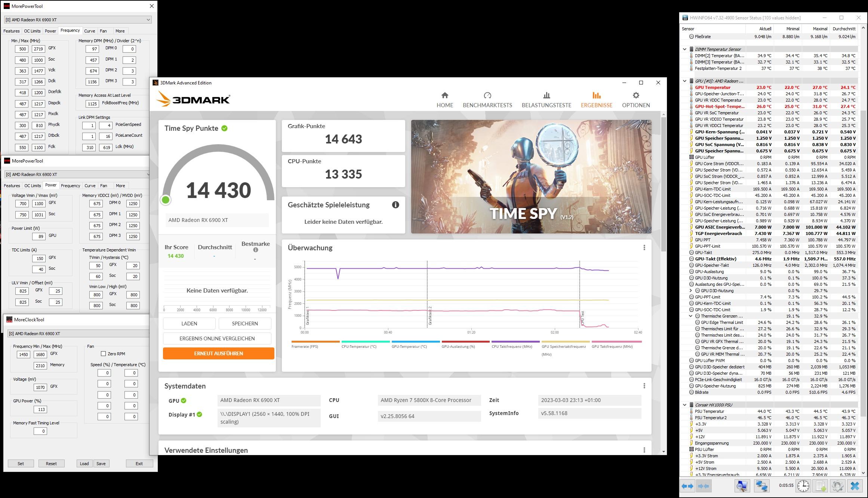The height and width of the screenshot is (498, 868).
Task: Toggle the Zero RPM checkbox in MoreClockTool
Action: [x=104, y=353]
